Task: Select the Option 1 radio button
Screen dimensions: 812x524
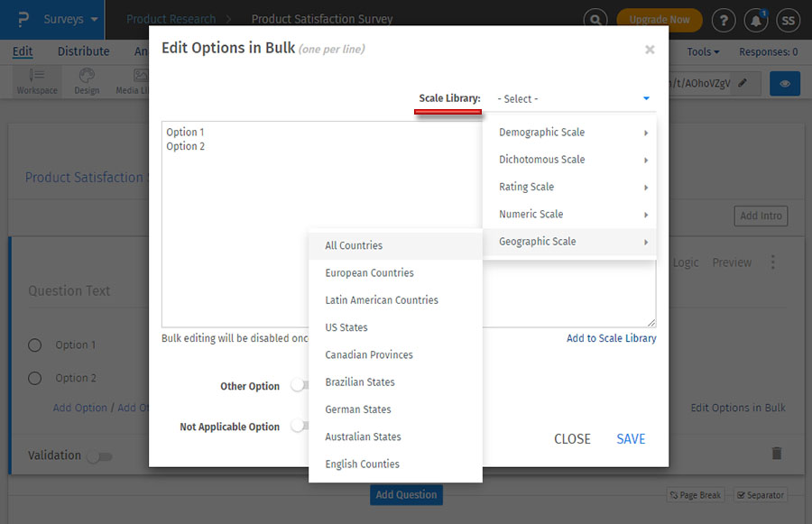Action: [34, 345]
